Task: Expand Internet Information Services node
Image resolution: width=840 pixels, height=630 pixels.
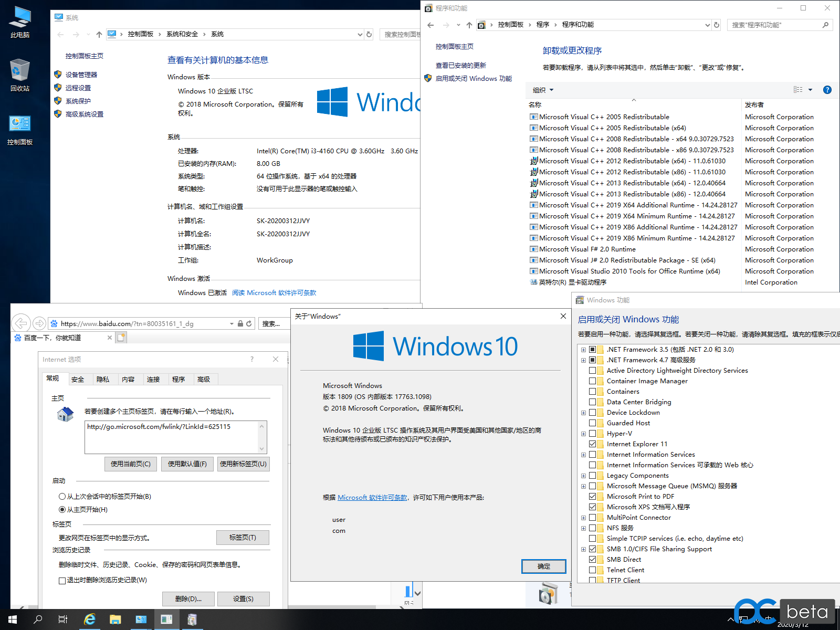Action: pyautogui.click(x=583, y=455)
